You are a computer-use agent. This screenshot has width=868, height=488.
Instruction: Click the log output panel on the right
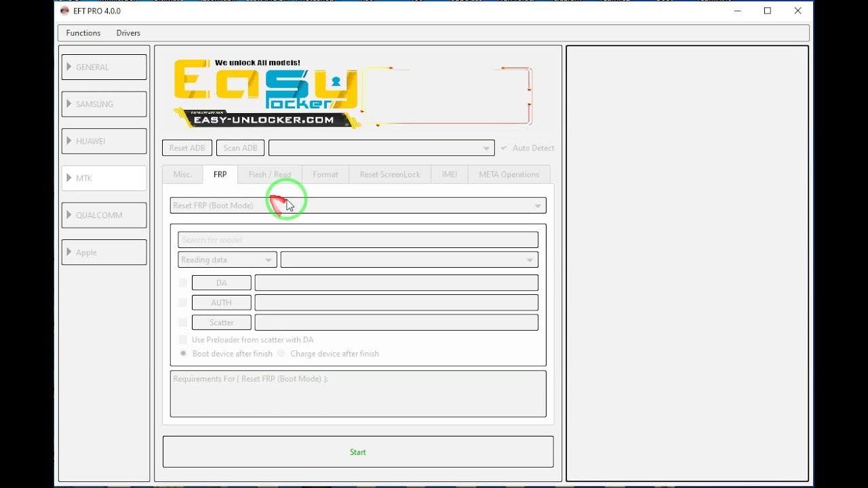[688, 264]
